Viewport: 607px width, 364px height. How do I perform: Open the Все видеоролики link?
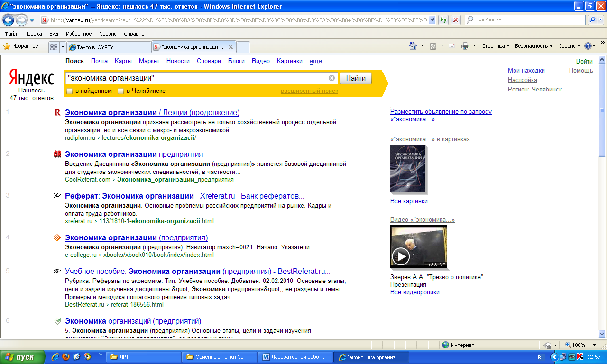coord(415,292)
